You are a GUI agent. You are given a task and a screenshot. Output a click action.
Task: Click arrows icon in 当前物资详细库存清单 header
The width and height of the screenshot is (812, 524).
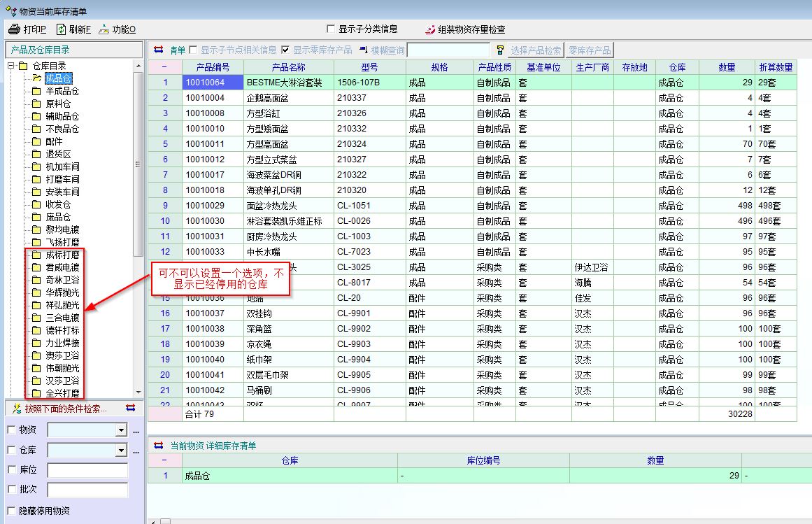(x=158, y=445)
